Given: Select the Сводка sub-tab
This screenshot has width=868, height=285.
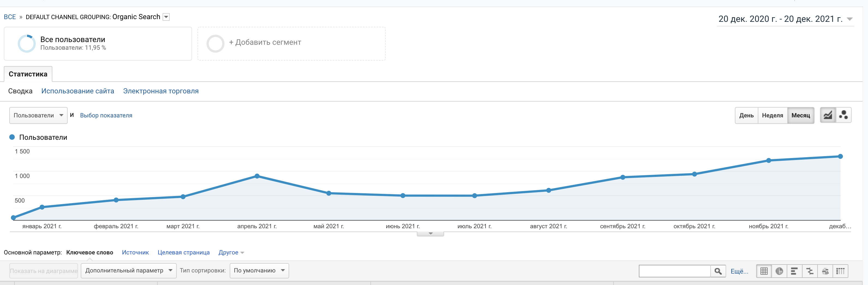Looking at the screenshot, I should point(20,91).
